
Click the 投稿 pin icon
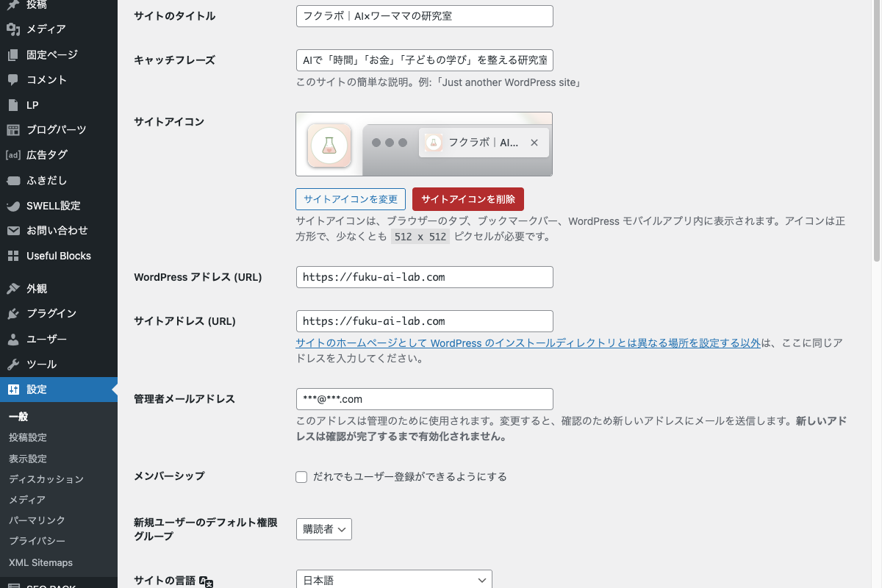point(13,4)
